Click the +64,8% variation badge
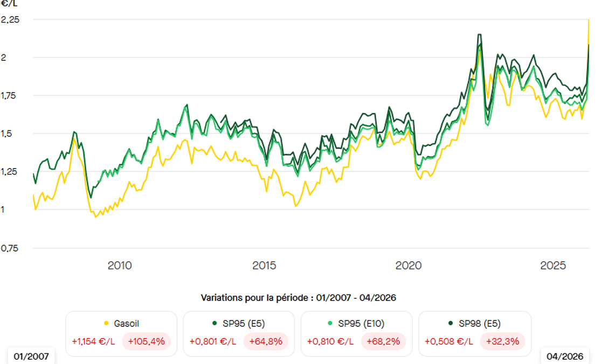 (x=267, y=341)
